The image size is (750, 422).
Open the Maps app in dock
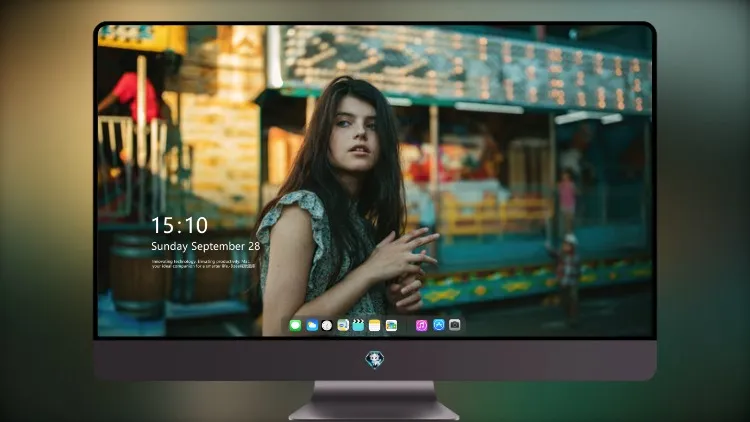tap(343, 325)
